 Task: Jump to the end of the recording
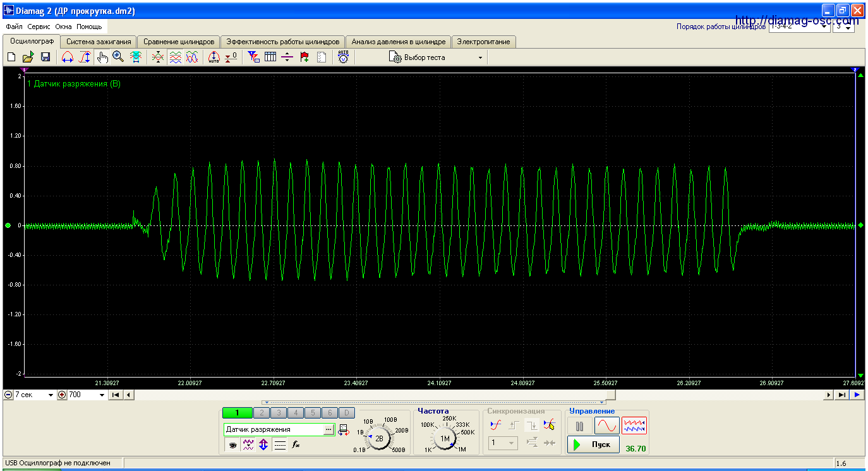(842, 395)
